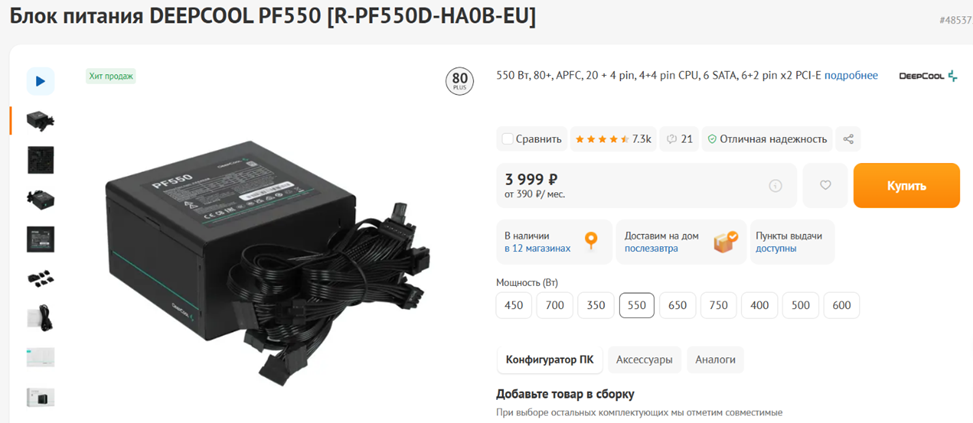Click the orange Купить button
This screenshot has width=973, height=423.
[x=907, y=185]
